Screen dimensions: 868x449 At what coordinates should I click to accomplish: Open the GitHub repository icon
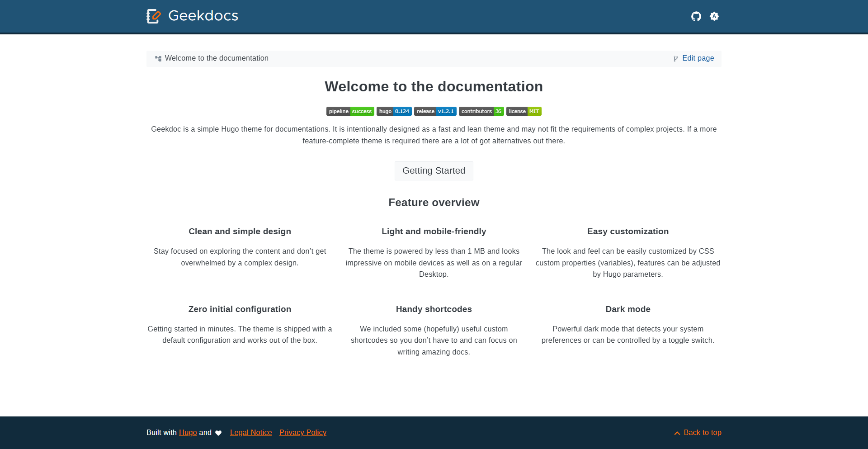click(x=696, y=16)
